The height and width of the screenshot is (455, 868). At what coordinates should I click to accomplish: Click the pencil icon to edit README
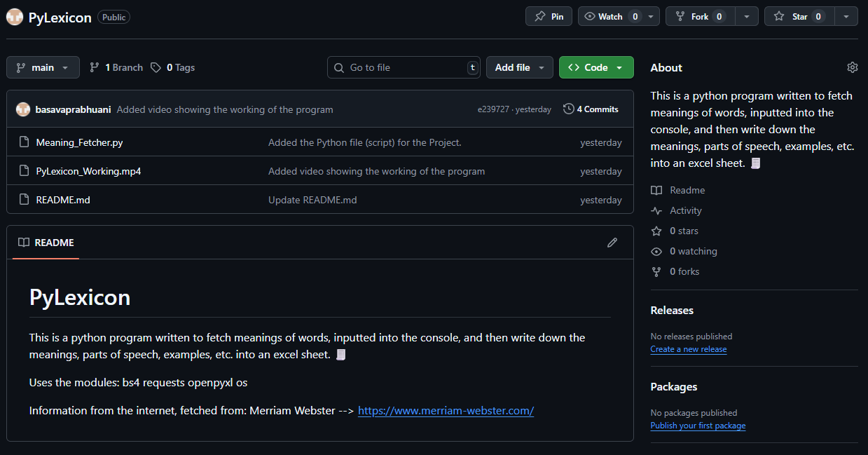(612, 243)
